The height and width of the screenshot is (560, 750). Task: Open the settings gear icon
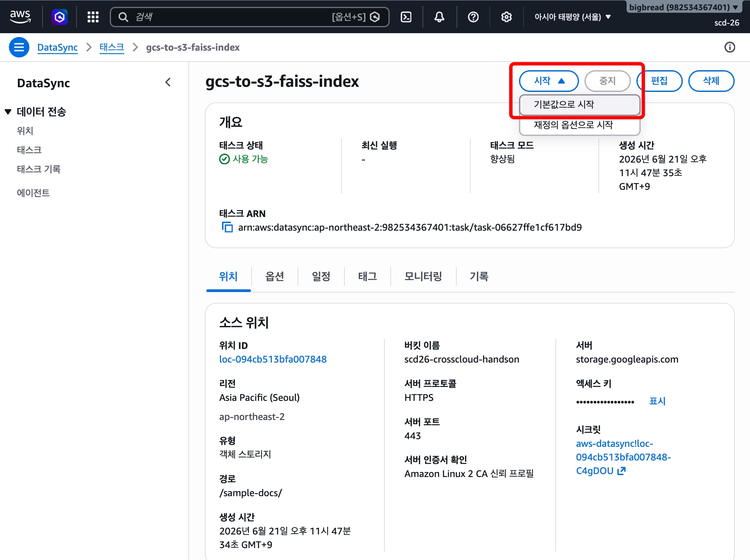point(506,17)
